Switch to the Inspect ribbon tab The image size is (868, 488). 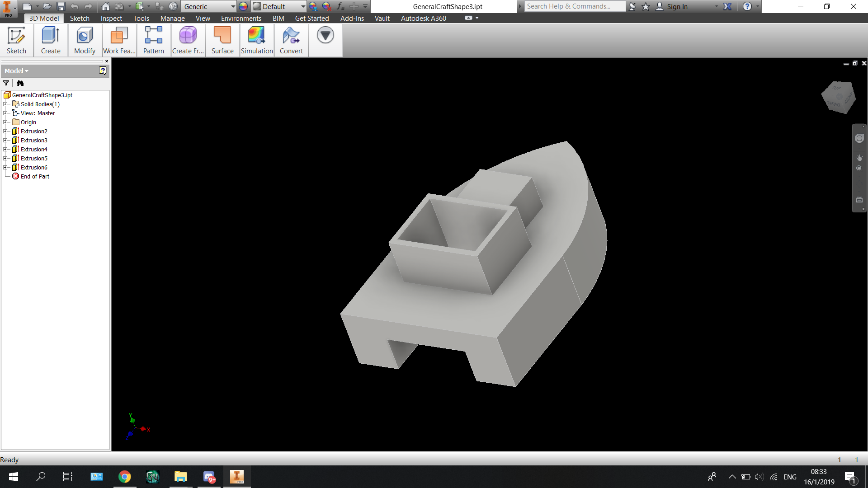point(111,19)
